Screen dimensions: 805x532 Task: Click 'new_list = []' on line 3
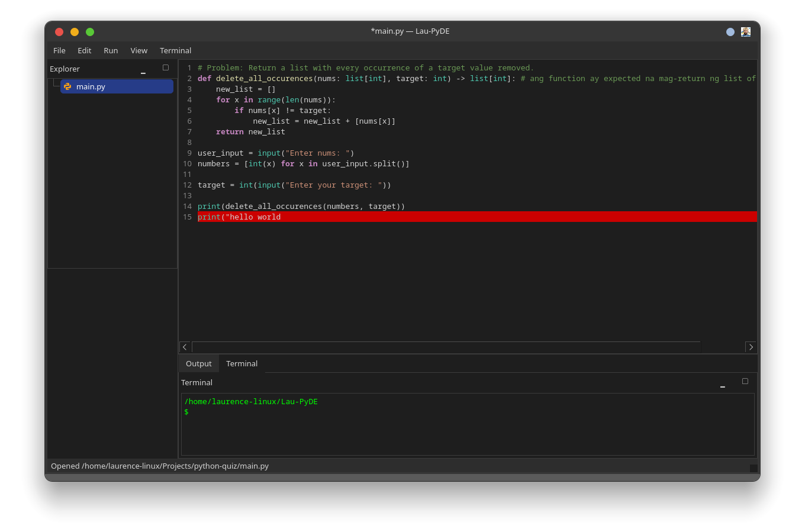tap(246, 89)
